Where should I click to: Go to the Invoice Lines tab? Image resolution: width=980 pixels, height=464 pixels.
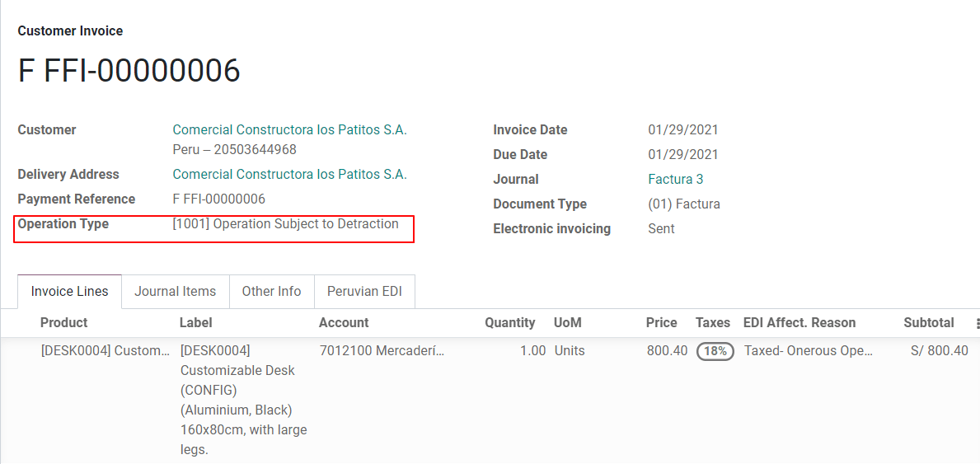pyautogui.click(x=69, y=292)
